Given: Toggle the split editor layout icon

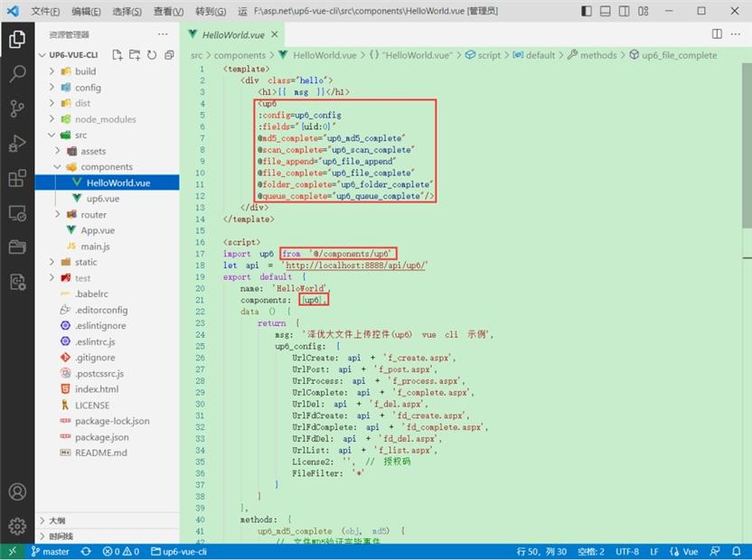Looking at the screenshot, I should [x=716, y=33].
